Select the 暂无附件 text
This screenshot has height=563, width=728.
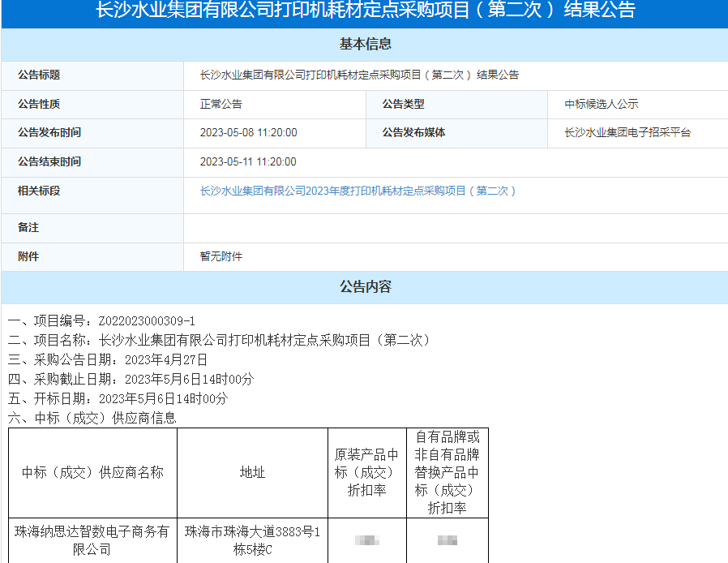tap(221, 256)
